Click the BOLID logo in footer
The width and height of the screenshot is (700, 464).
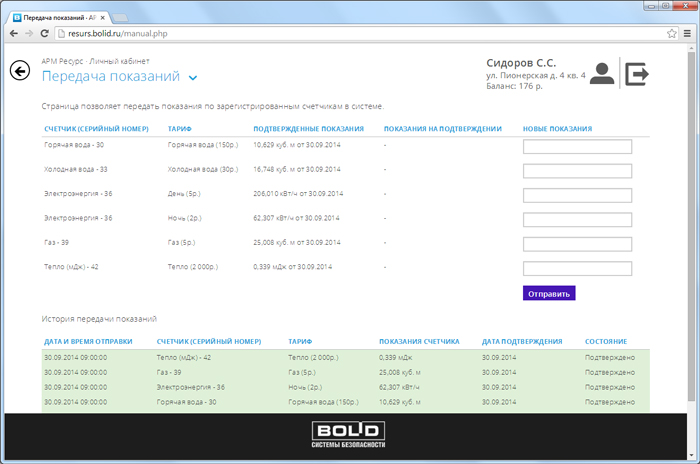(349, 434)
